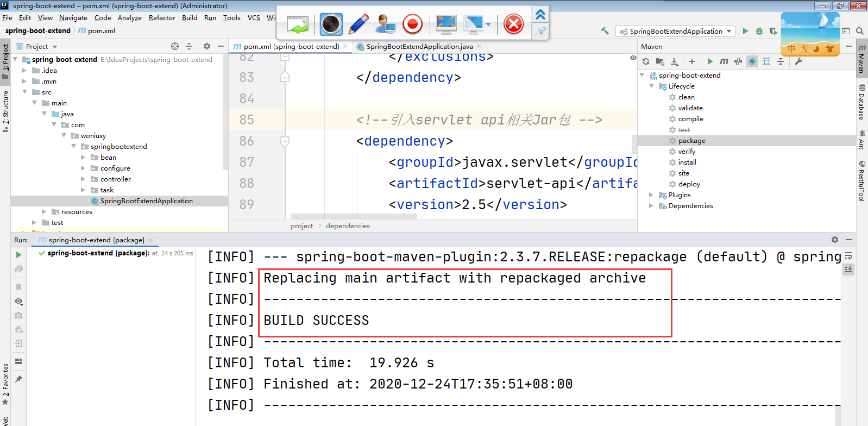The image size is (868, 426).
Task: Toggle Maven offline mode
Action: (x=738, y=61)
